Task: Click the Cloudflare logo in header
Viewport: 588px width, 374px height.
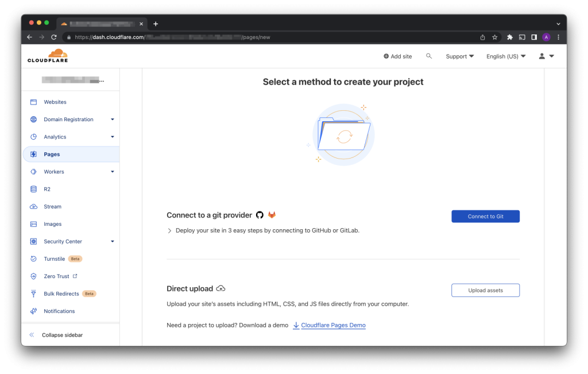Action: (47, 56)
